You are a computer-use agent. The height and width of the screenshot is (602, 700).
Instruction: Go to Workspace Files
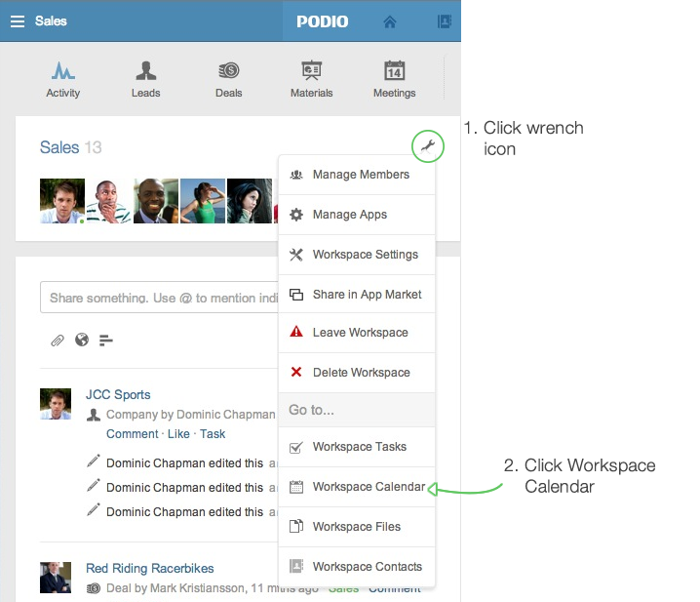pos(357,527)
